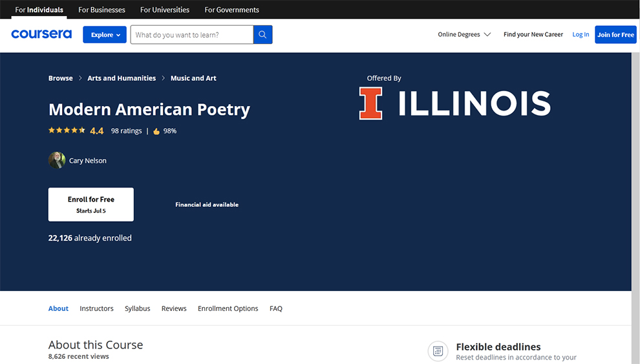The height and width of the screenshot is (364, 640).
Task: Click Join for Free button
Action: coord(615,35)
